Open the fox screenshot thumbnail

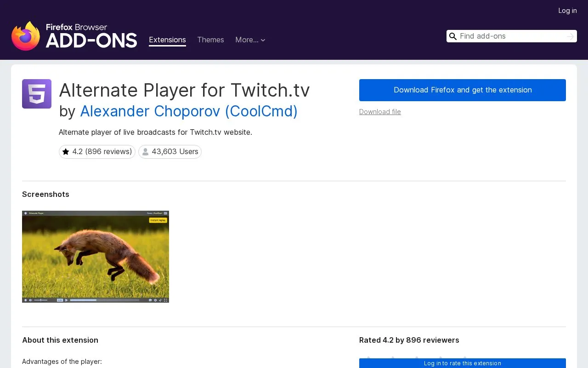[96, 257]
